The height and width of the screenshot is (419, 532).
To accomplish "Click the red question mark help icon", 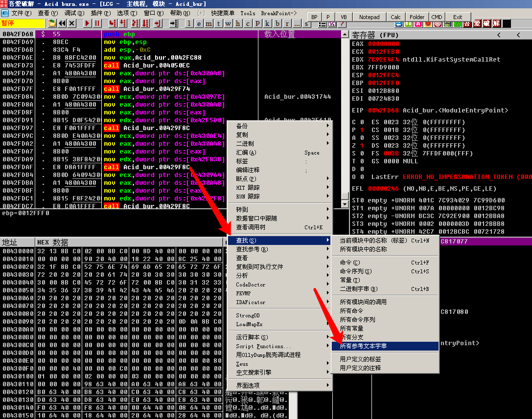I will (x=342, y=24).
